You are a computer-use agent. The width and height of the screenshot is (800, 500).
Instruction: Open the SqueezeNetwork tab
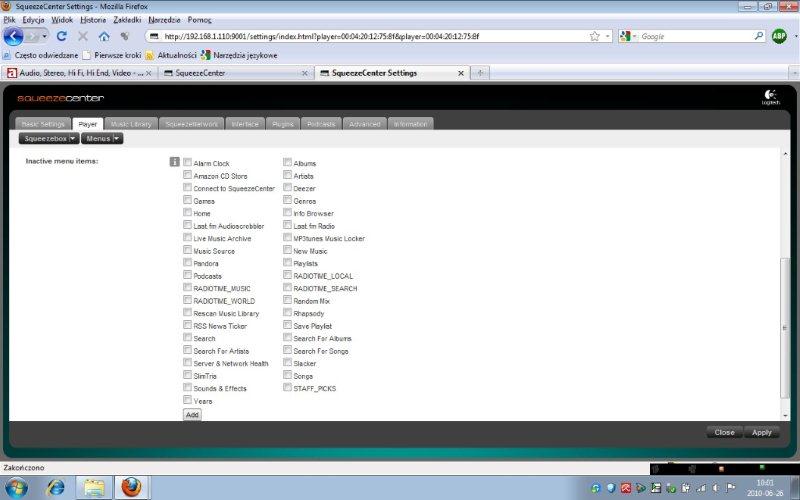pos(191,124)
